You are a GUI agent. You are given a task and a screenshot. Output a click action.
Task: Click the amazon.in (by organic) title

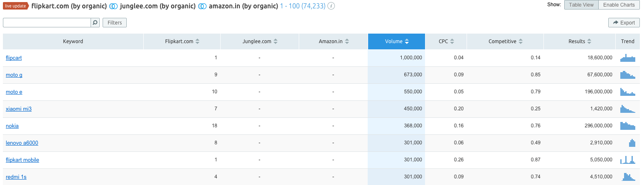point(243,6)
